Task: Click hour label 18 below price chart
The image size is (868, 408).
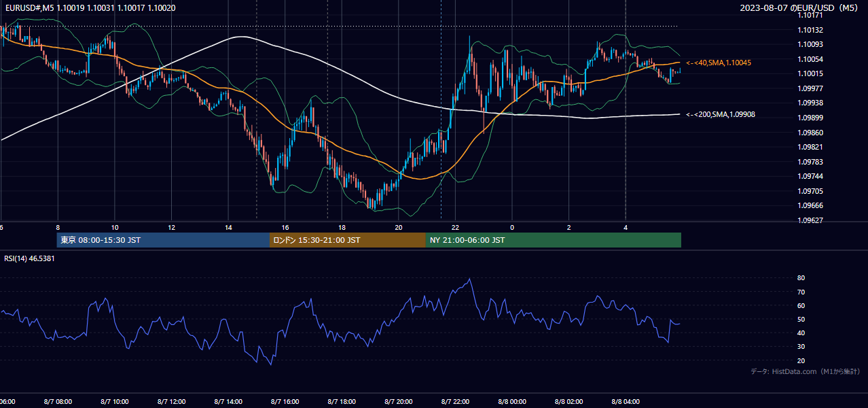Action: [x=342, y=228]
